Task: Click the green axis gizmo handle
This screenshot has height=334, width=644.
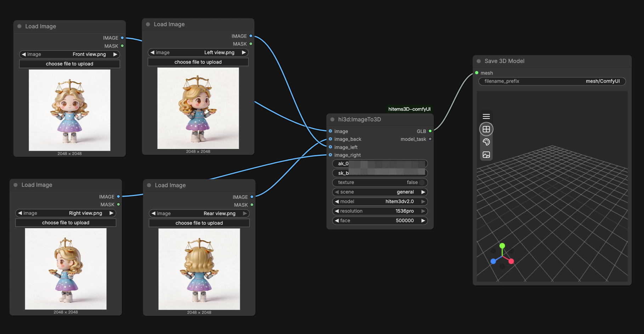Action: click(x=502, y=246)
